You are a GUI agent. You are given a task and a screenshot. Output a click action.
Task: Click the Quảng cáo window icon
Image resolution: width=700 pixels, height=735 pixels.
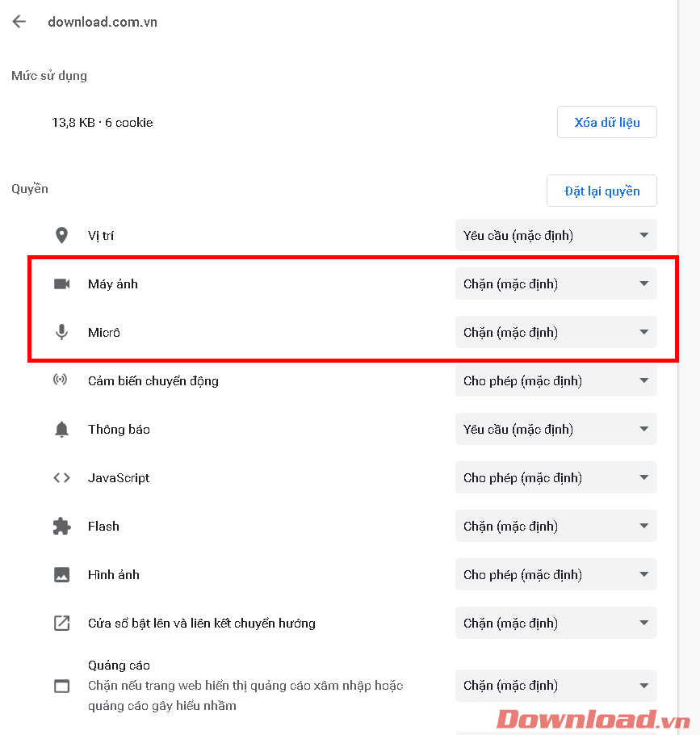pos(61,686)
